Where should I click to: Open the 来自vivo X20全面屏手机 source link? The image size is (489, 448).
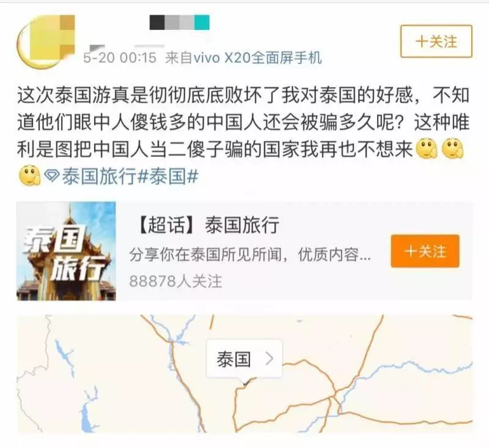243,58
